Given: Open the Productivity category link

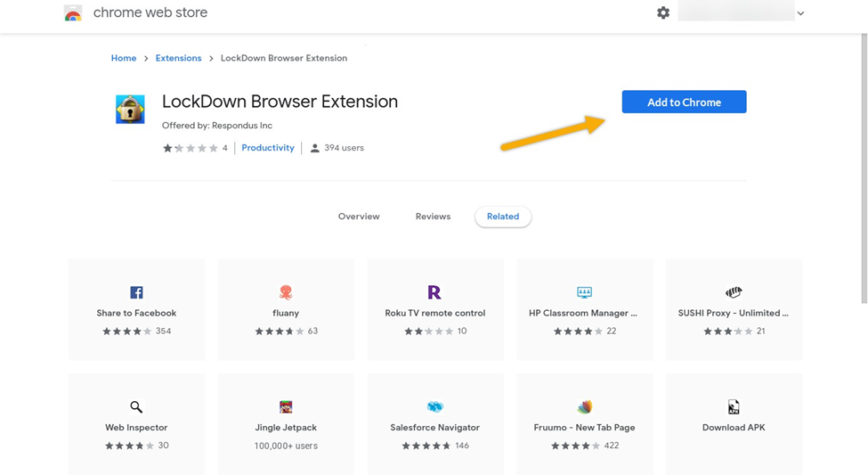Looking at the screenshot, I should [268, 148].
